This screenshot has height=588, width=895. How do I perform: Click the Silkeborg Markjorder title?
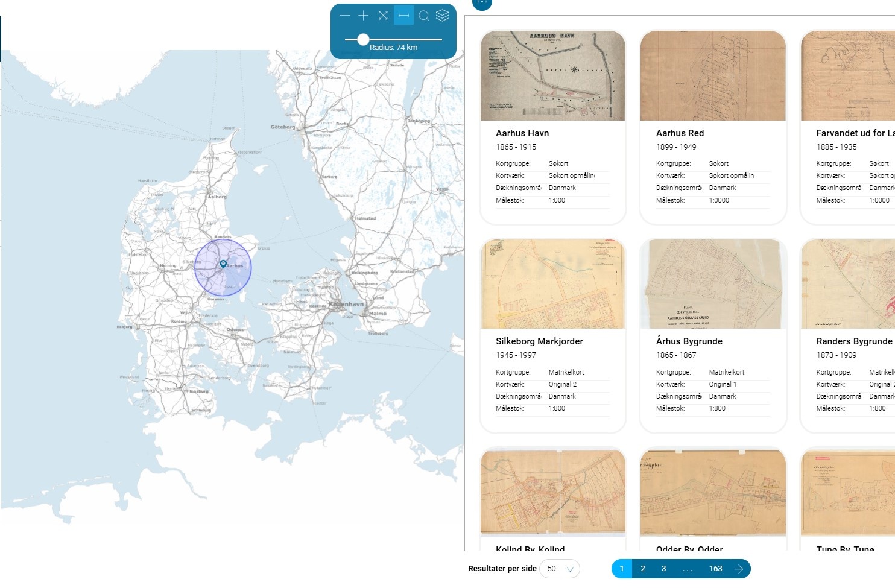(x=539, y=341)
